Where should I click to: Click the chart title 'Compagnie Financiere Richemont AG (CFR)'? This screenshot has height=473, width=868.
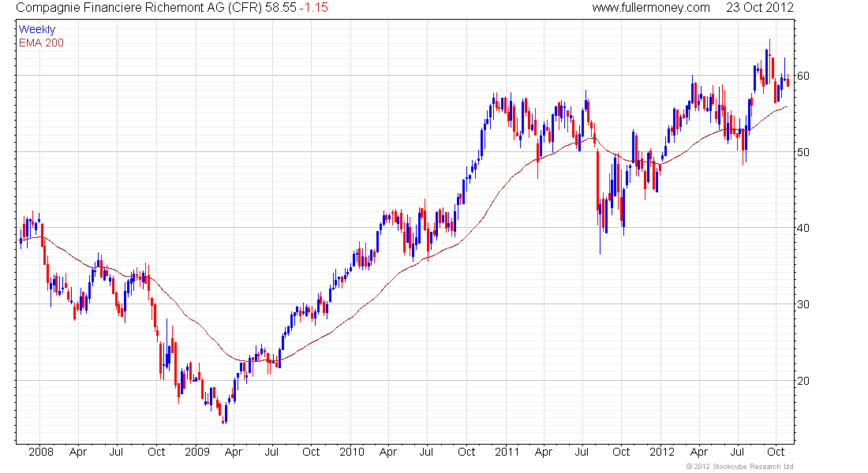coord(139,8)
